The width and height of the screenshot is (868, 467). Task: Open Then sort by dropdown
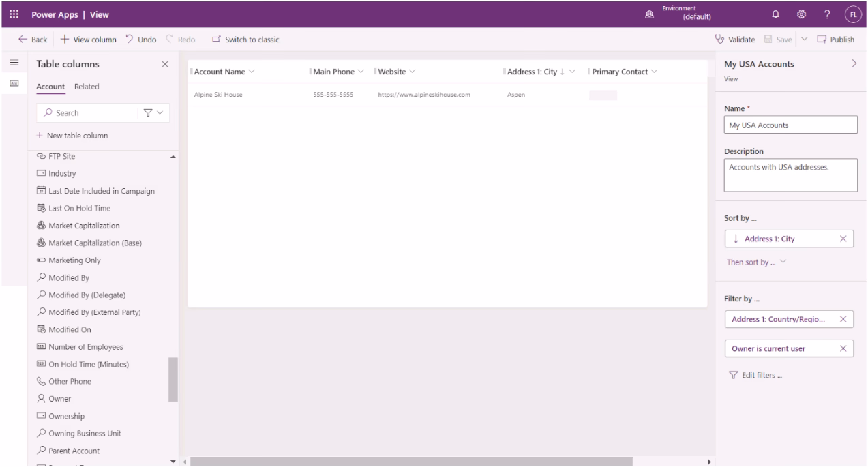point(756,262)
